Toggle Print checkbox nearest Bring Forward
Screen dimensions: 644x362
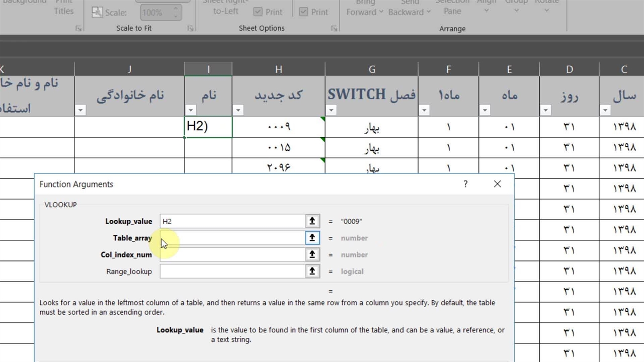coord(303,12)
